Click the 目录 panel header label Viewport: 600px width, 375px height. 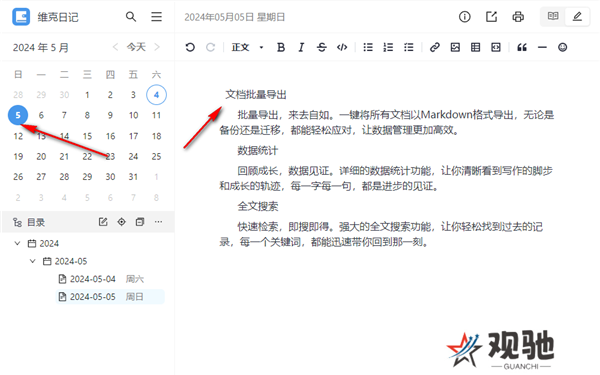(36, 222)
